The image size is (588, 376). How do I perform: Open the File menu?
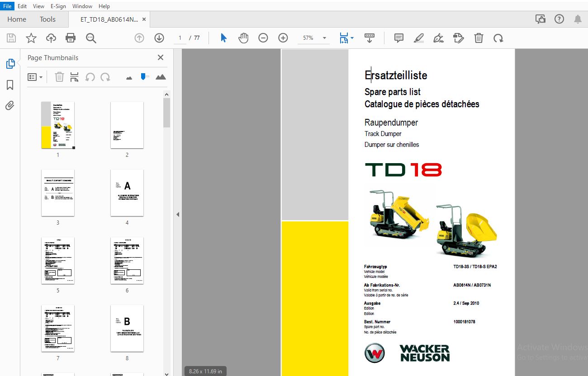pos(8,6)
